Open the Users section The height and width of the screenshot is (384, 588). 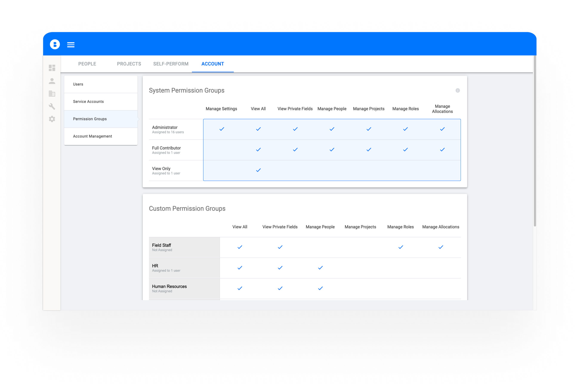(x=78, y=84)
